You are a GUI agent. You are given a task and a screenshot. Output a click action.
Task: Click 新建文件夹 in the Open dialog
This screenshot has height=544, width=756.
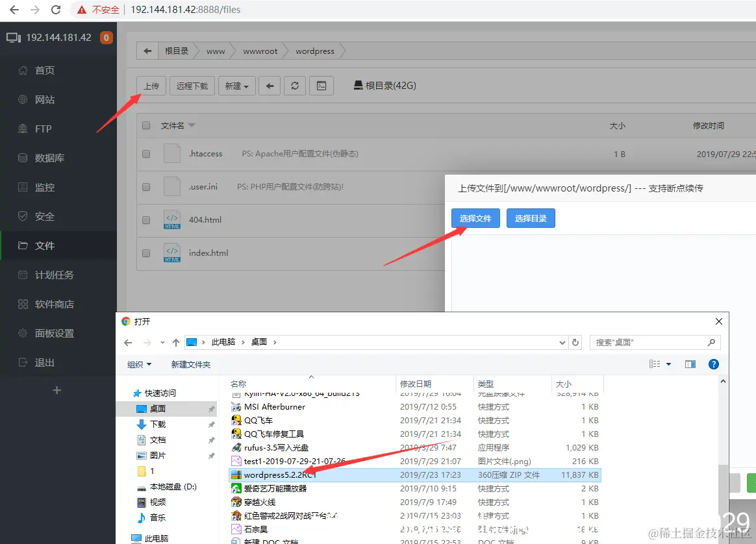click(x=191, y=365)
